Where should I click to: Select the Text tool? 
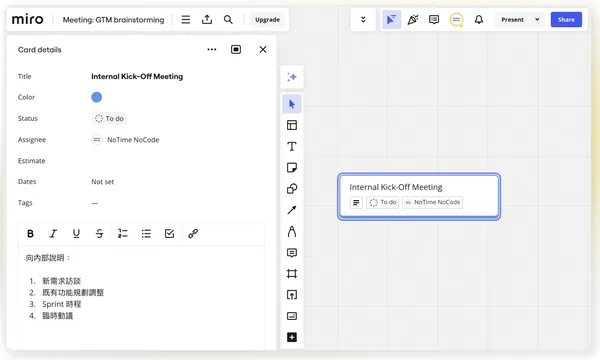point(292,147)
